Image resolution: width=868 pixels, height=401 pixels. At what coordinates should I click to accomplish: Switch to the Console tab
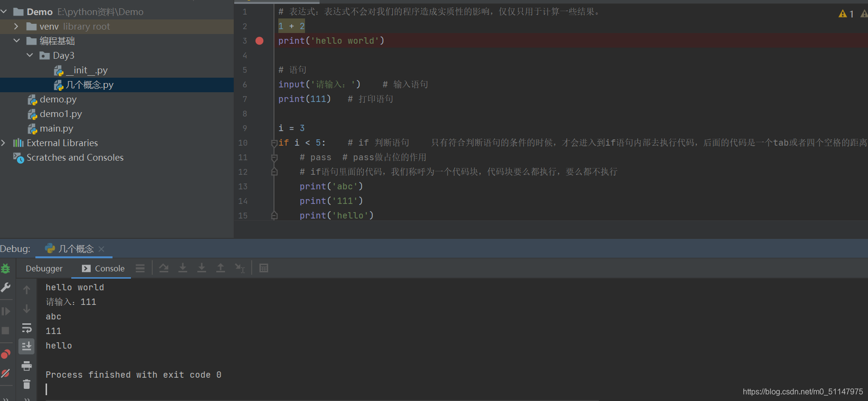coord(103,268)
